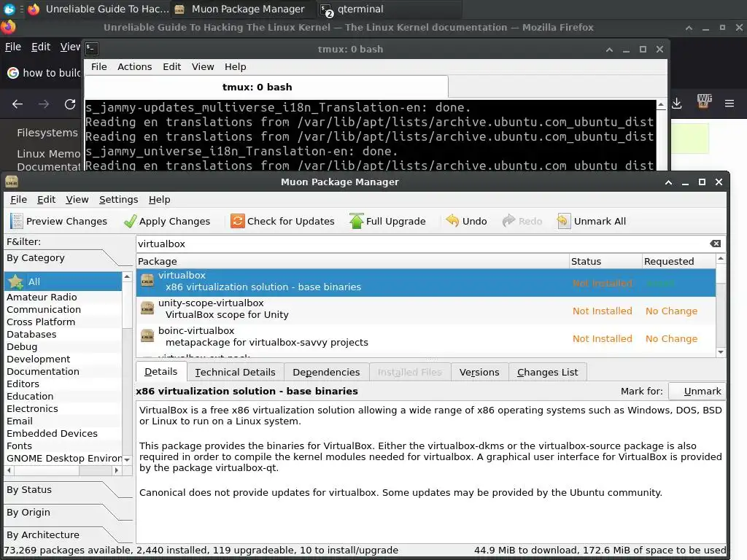Click the Check for Updates icon
Image resolution: width=747 pixels, height=560 pixels.
[237, 221]
